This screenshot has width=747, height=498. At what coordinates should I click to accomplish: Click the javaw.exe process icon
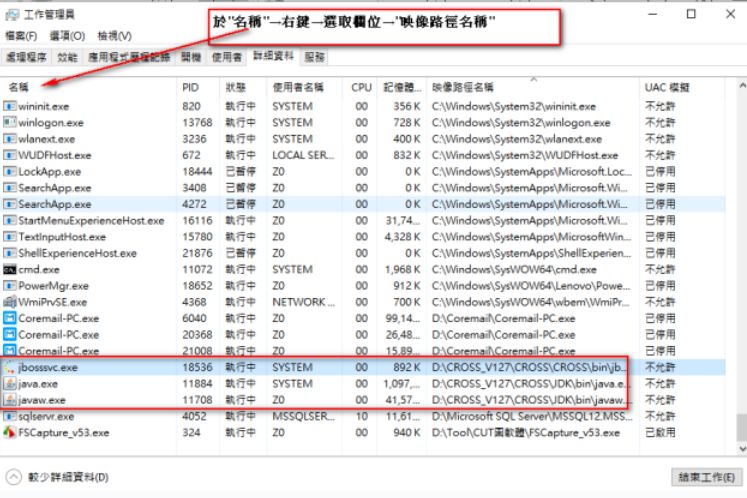tap(10, 399)
